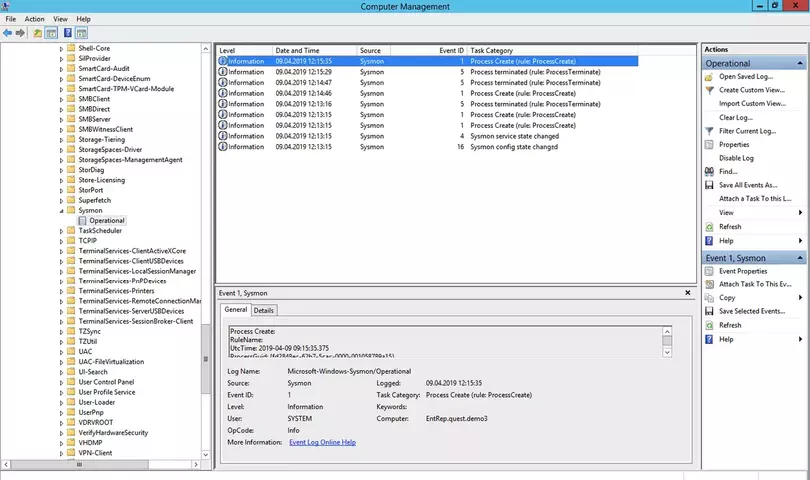Viewport: 810px width, 480px height.
Task: Click the info icon of Sysmon config state changed row
Action: pyautogui.click(x=223, y=147)
